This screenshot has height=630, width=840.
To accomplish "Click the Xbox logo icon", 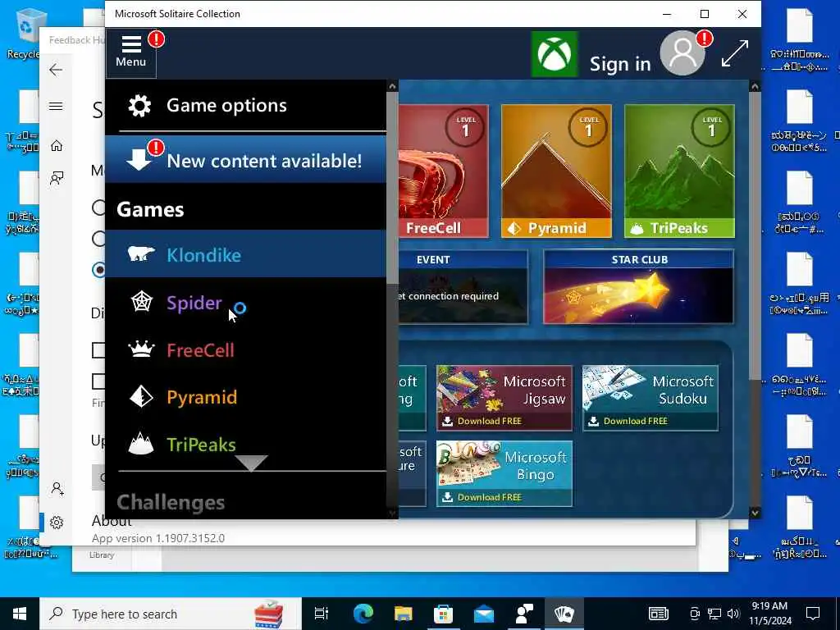I will [x=555, y=54].
